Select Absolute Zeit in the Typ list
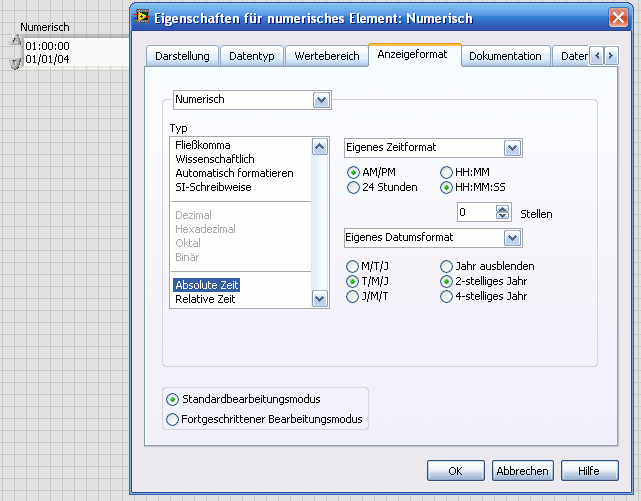641x501 pixels. pos(206,285)
